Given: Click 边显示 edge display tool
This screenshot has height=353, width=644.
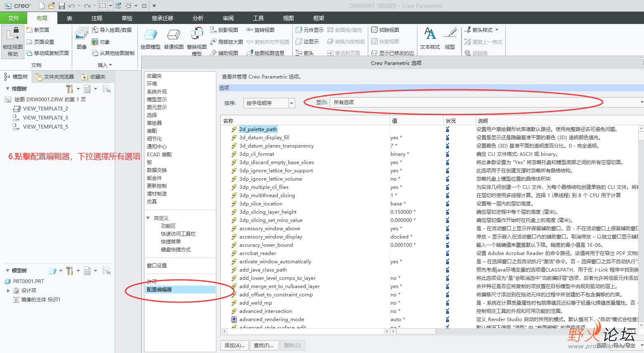Looking at the screenshot, I should coord(307,42).
